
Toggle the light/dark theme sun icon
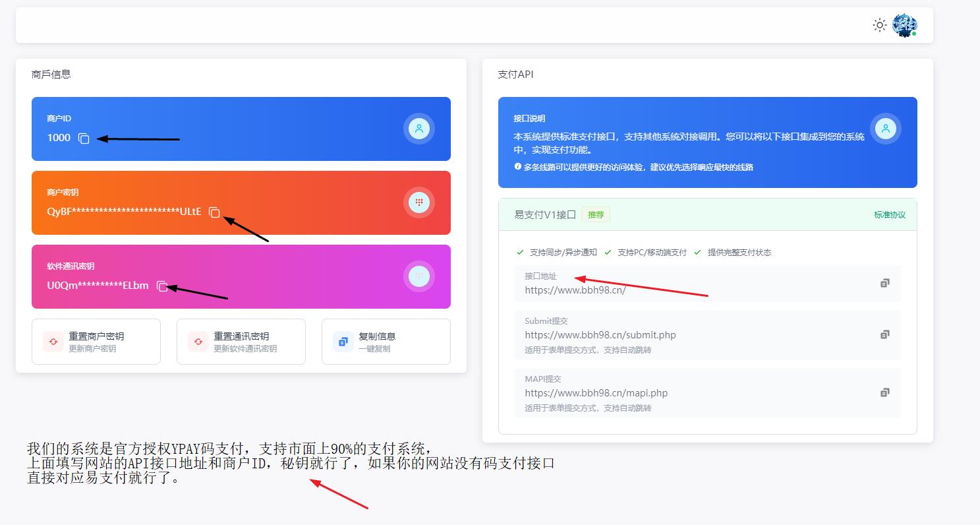(x=879, y=25)
